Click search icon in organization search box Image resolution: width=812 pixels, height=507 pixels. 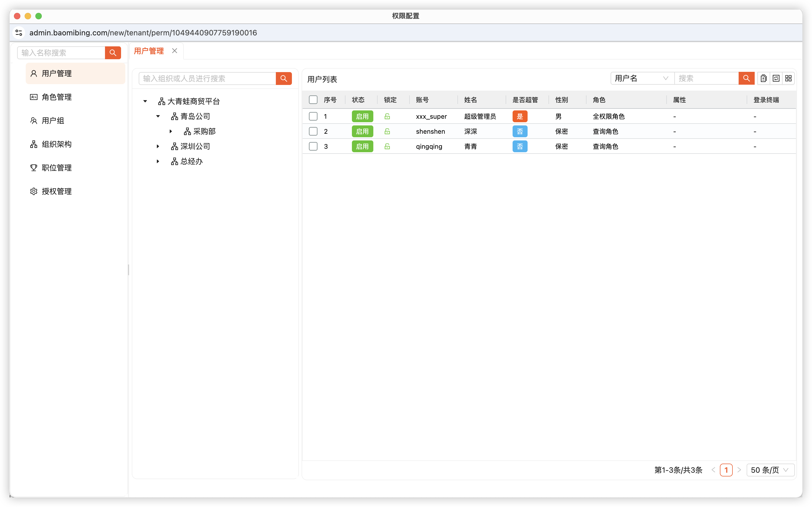click(284, 79)
